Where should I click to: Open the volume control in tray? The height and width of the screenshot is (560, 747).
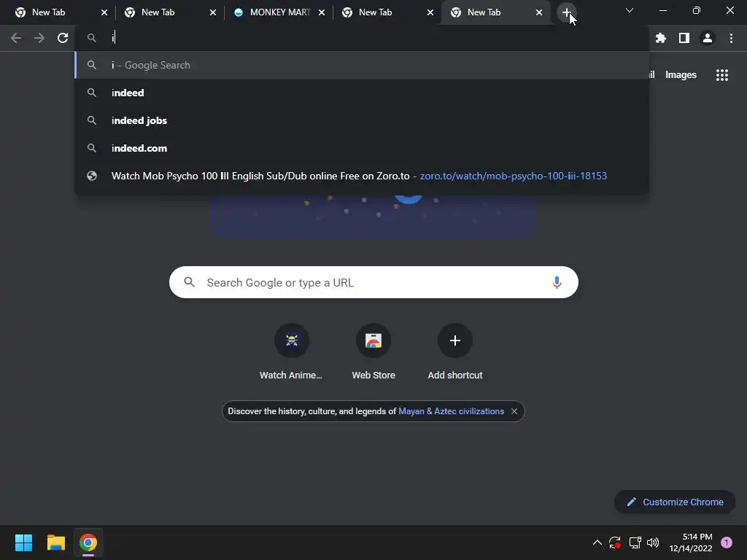[x=653, y=542]
